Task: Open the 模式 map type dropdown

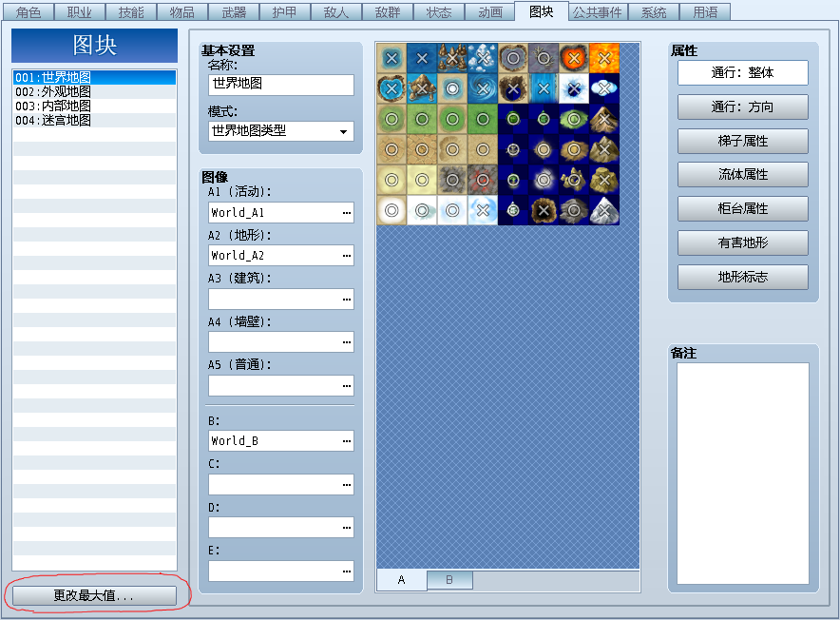Action: pyautogui.click(x=280, y=131)
